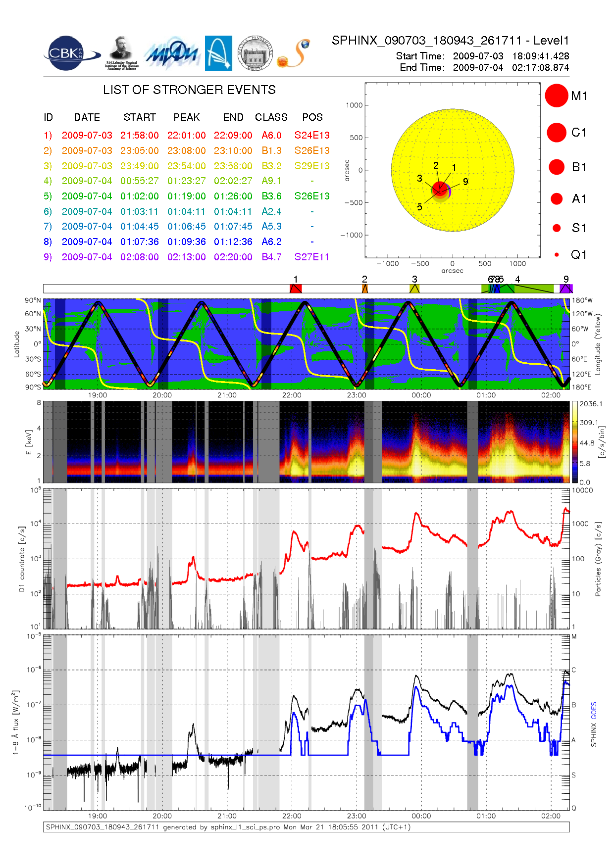
Task: Click the M1 red legend circle
Action: 557,96
